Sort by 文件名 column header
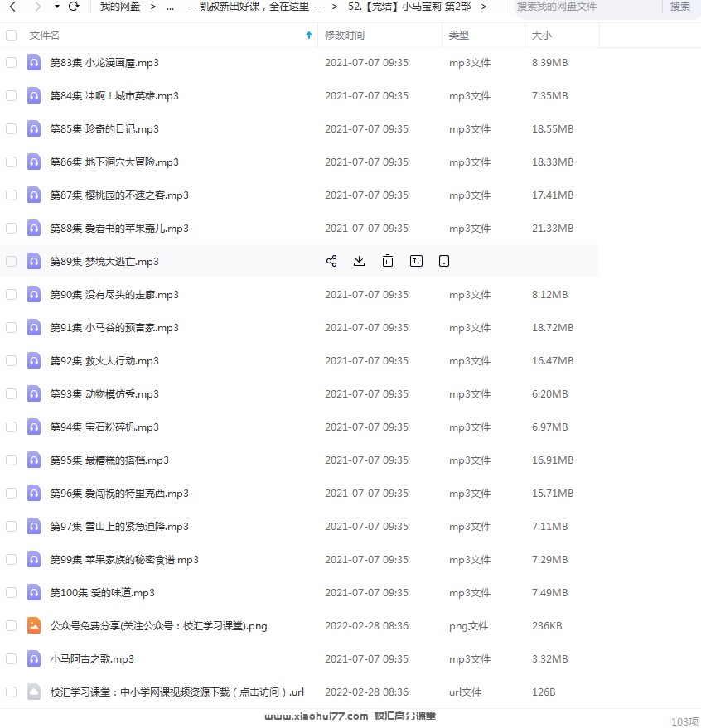Image resolution: width=701 pixels, height=728 pixels. (x=44, y=36)
